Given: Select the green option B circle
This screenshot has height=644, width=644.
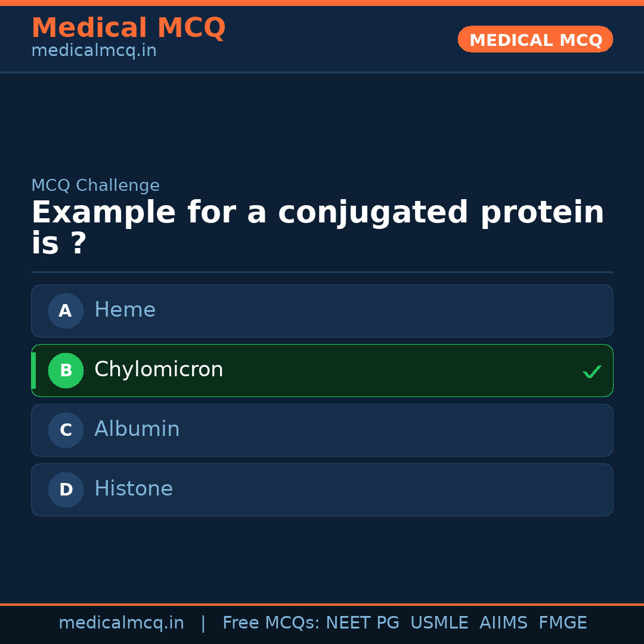Looking at the screenshot, I should click(66, 370).
